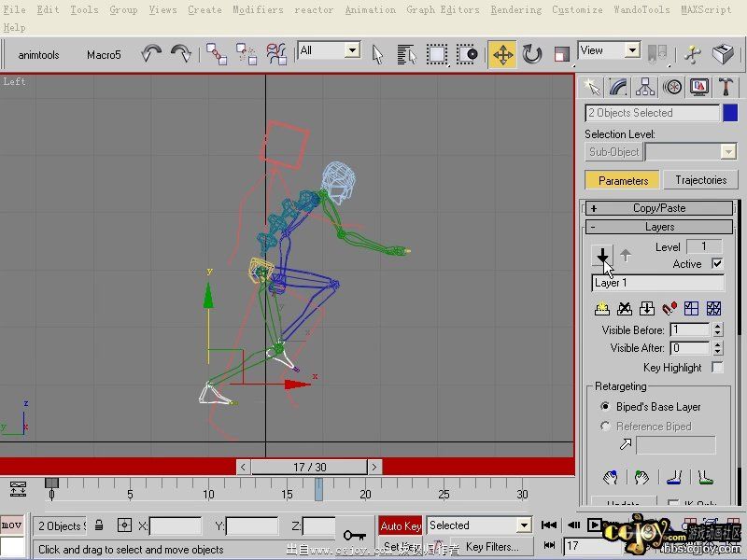Select the Unlink Selection tool
Viewport: 747px width, 560px height.
(247, 54)
